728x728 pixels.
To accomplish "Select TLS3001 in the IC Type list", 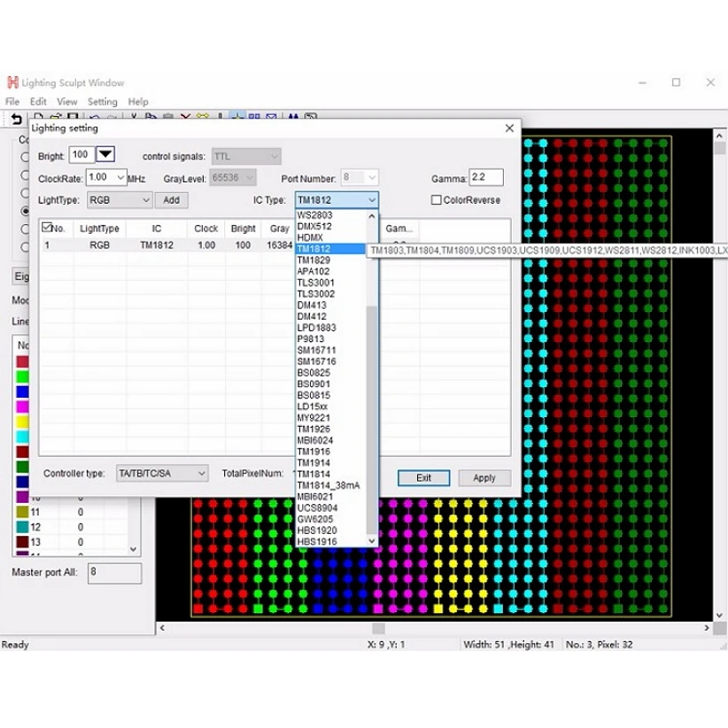I will pyautogui.click(x=331, y=283).
